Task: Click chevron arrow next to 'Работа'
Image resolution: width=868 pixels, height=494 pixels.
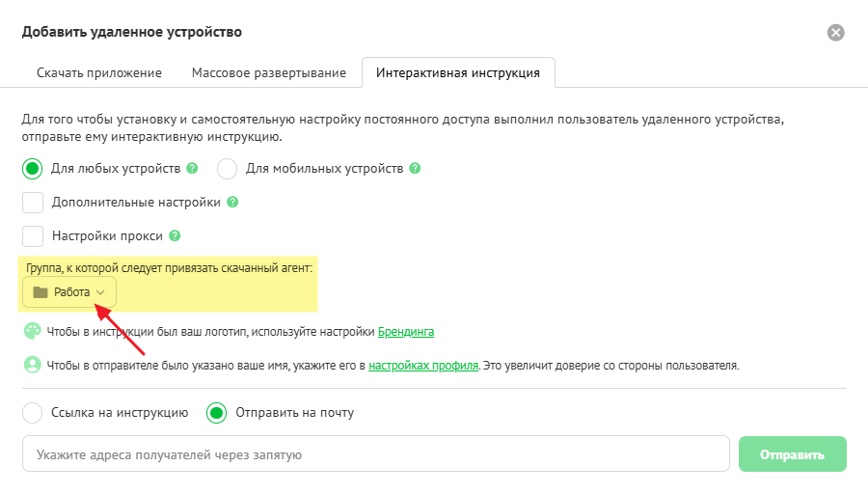Action: pos(101,292)
